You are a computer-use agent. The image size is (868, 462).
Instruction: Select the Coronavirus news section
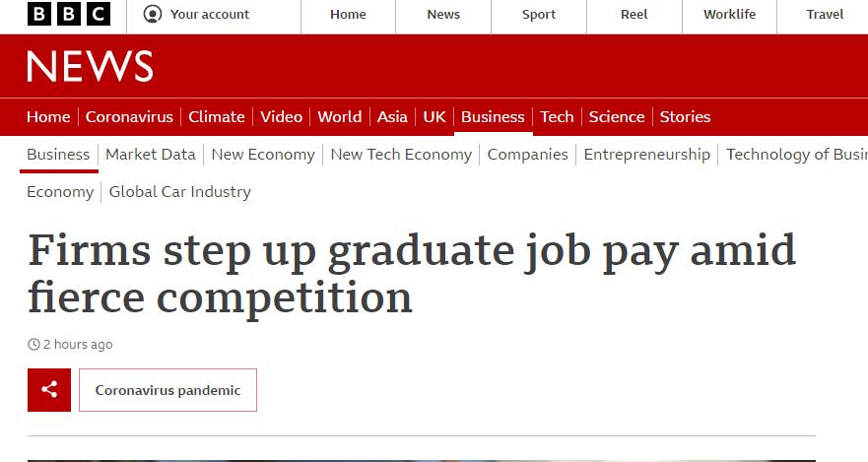[x=129, y=116]
